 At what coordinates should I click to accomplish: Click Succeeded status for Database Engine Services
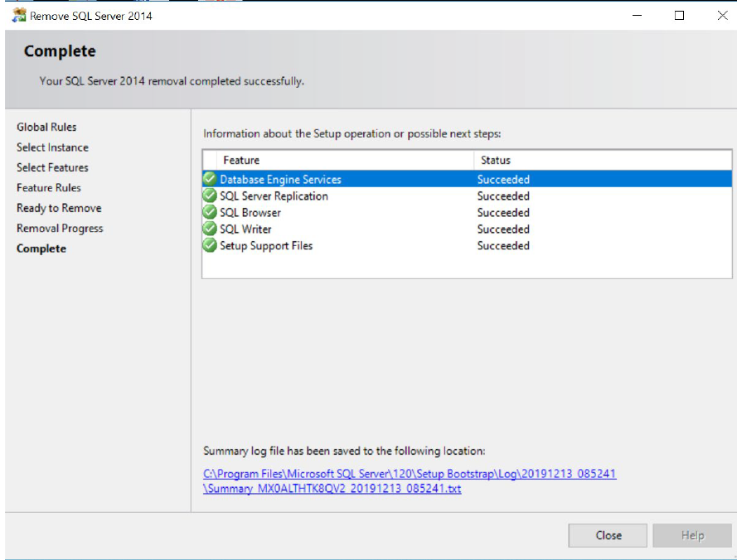point(503,180)
